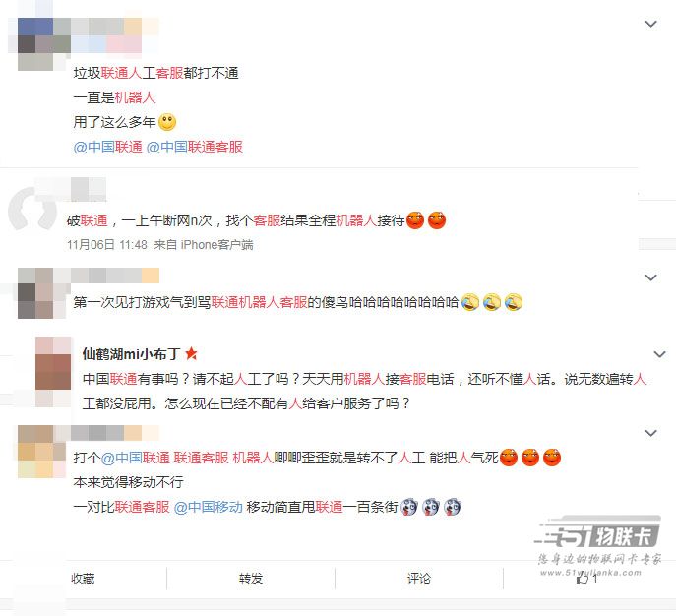Open the first @中国联通 mention link
The height and width of the screenshot is (616, 676).
108,147
